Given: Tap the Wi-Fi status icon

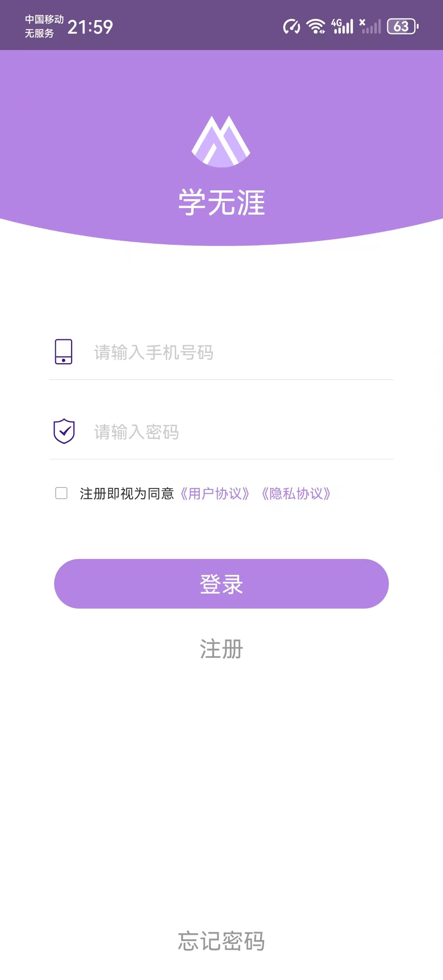Looking at the screenshot, I should pos(315,27).
